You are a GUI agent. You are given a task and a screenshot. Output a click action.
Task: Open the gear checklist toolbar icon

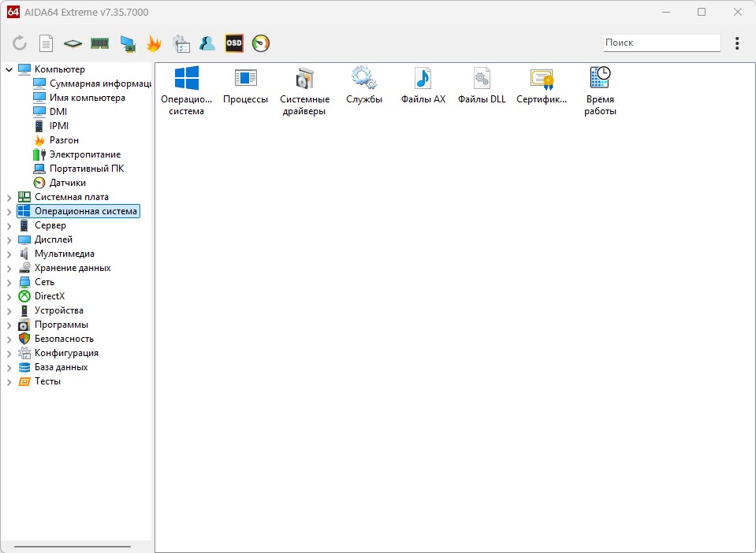tap(181, 43)
